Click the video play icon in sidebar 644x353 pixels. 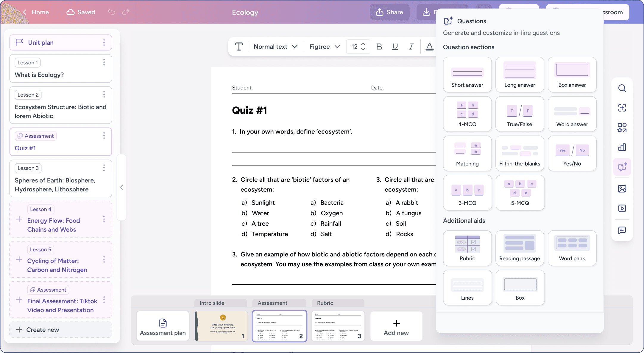622,208
